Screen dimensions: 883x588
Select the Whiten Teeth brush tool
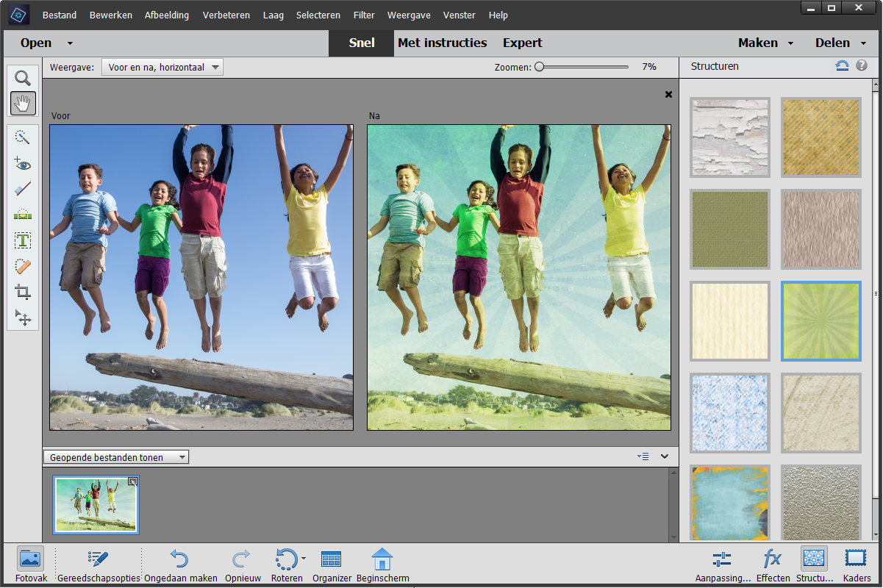coord(23,189)
